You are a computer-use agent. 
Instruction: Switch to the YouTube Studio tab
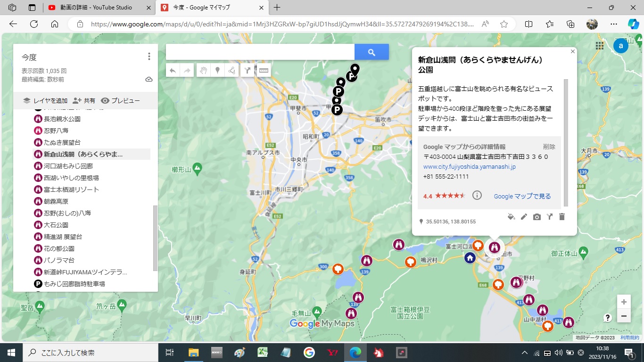[99, 8]
